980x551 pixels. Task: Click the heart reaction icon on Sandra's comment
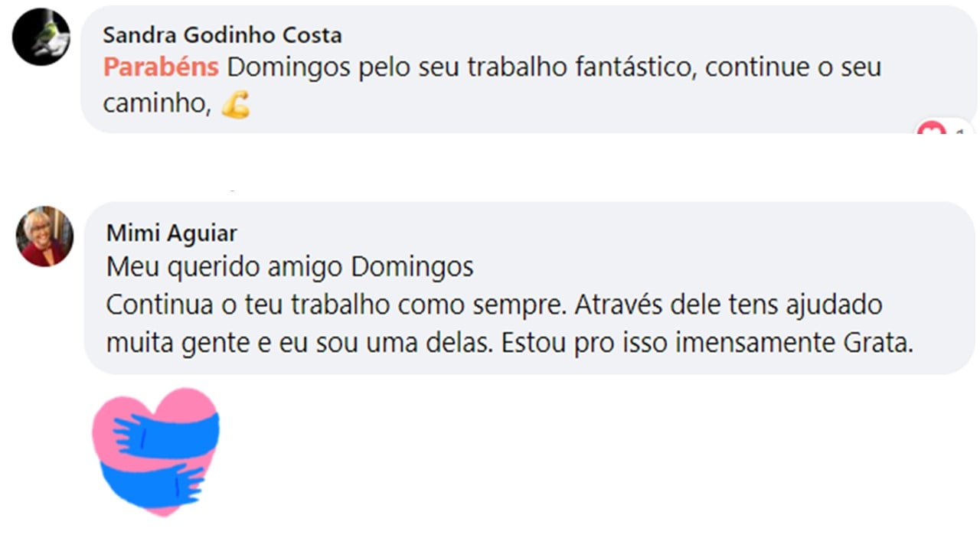(x=932, y=130)
